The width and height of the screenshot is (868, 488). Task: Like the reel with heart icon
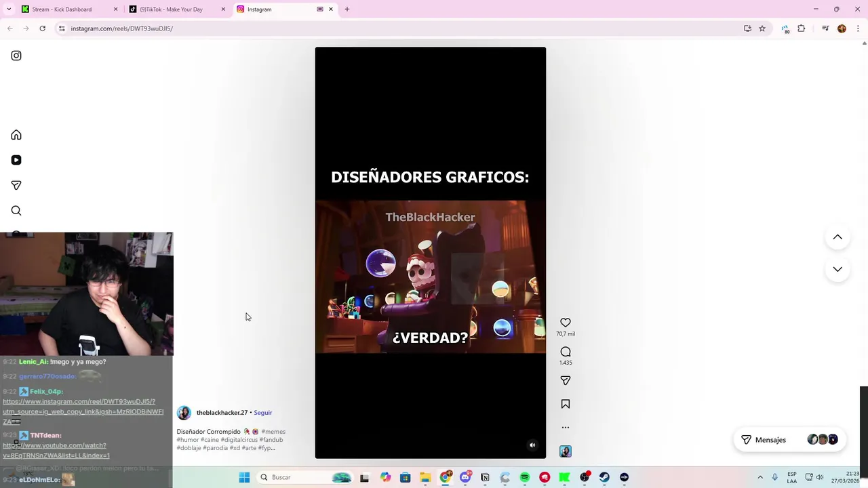click(566, 323)
